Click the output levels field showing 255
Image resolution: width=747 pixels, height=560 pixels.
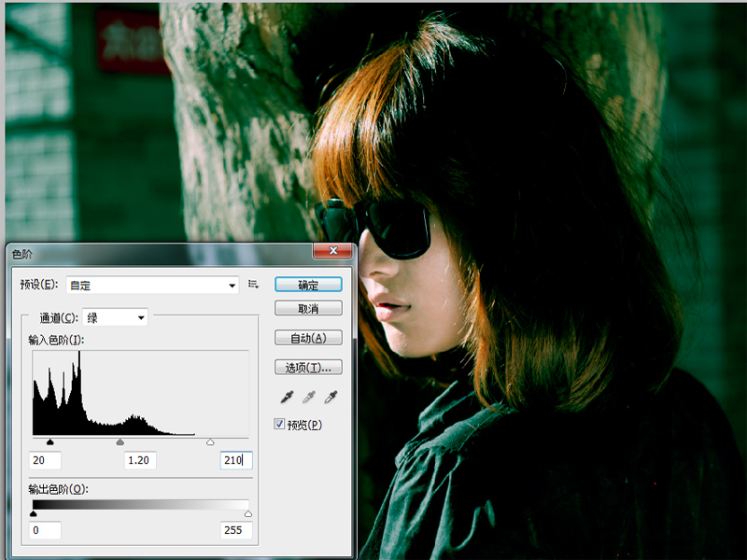(235, 530)
